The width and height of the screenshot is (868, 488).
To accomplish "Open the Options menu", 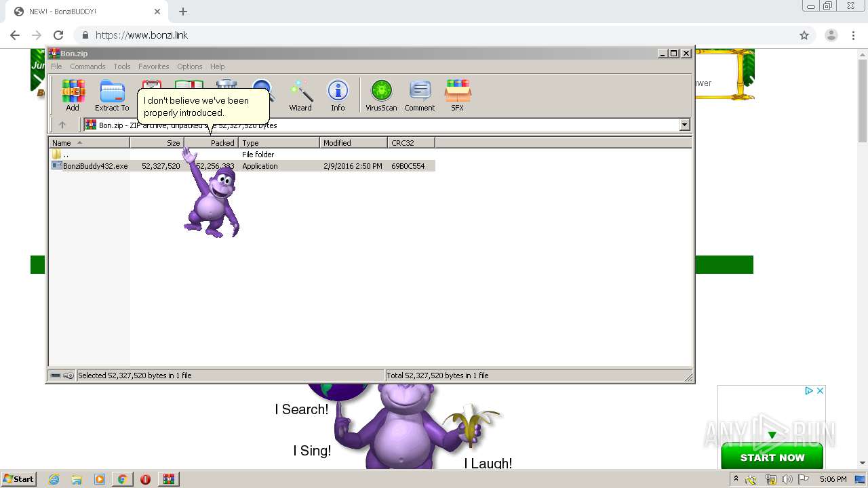I will 190,66.
